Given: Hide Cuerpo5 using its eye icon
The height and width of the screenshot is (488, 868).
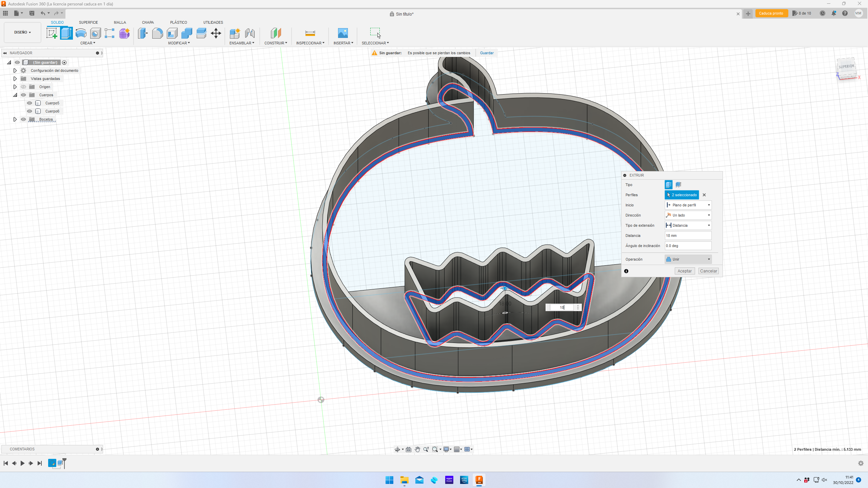Looking at the screenshot, I should [x=29, y=103].
